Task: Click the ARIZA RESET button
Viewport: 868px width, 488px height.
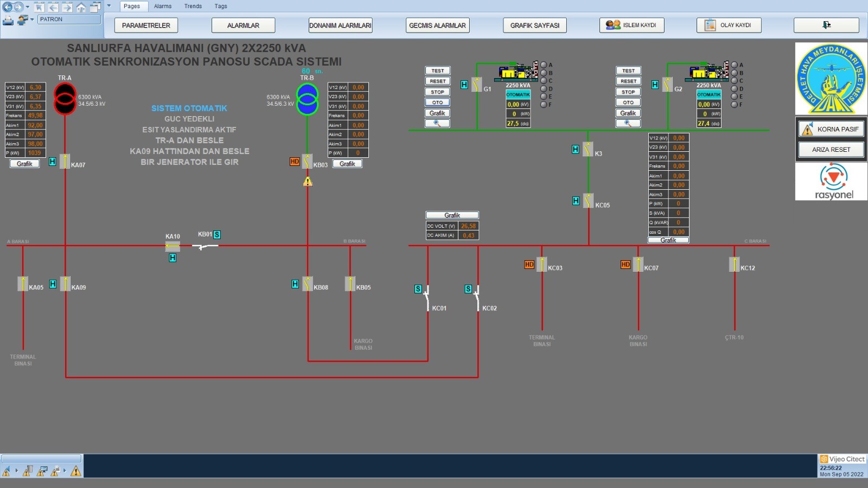Action: (x=831, y=150)
